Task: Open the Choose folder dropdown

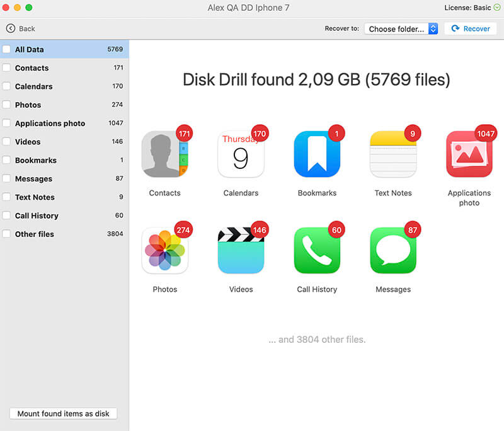Action: [x=401, y=29]
